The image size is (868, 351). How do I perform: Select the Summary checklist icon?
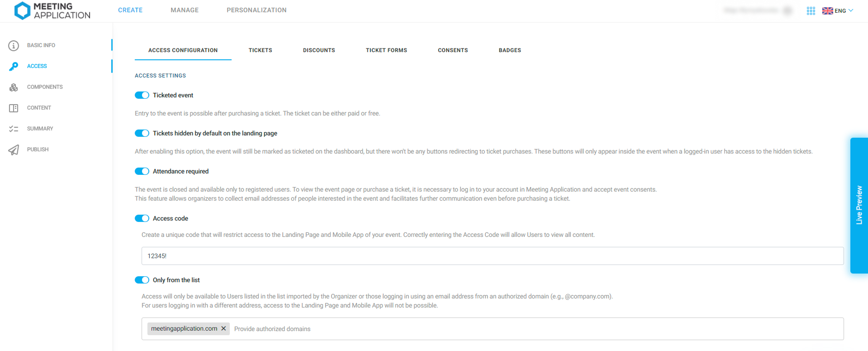14,129
